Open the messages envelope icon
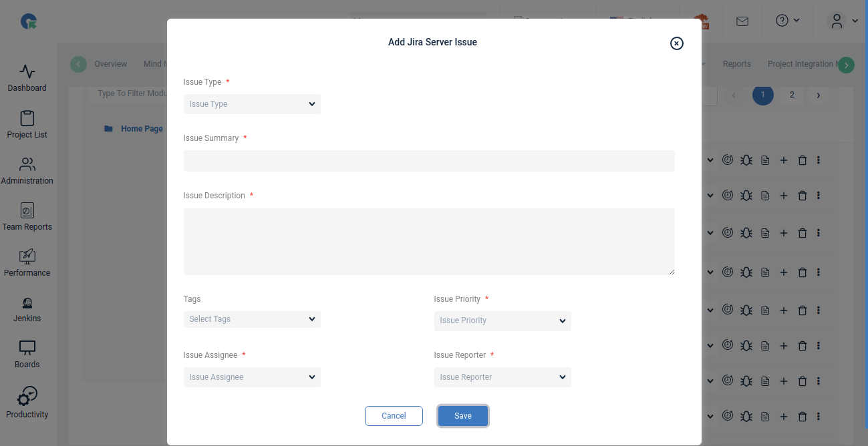Viewport: 868px width, 446px height. (x=742, y=21)
